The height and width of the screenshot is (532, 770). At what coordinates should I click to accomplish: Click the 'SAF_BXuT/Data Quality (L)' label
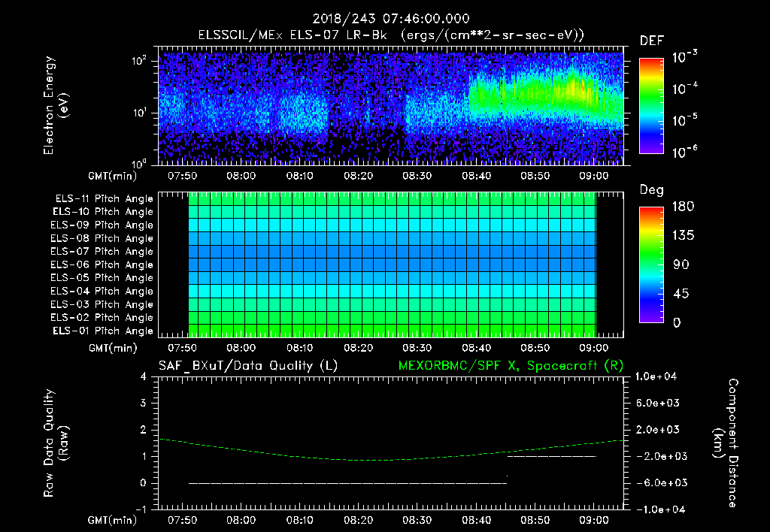pyautogui.click(x=248, y=366)
